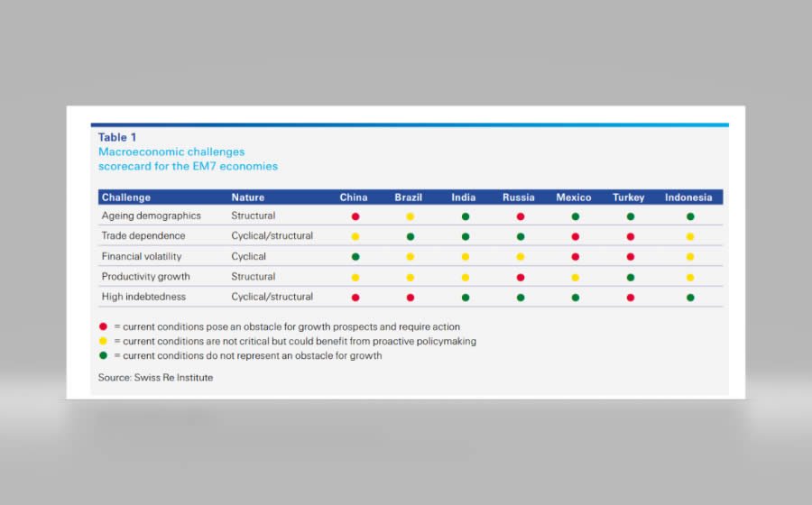Select the Nature column header
This screenshot has height=505, width=812.
click(x=248, y=197)
